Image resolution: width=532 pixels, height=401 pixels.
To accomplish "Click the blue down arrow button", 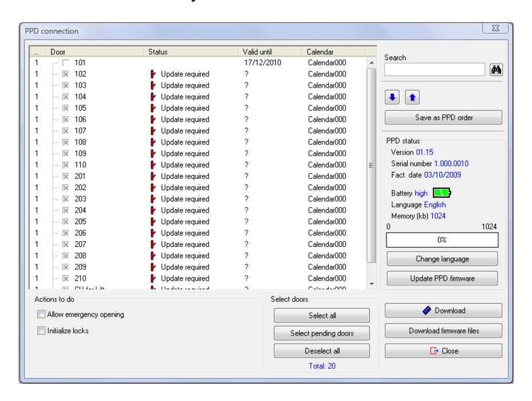I will [392, 97].
